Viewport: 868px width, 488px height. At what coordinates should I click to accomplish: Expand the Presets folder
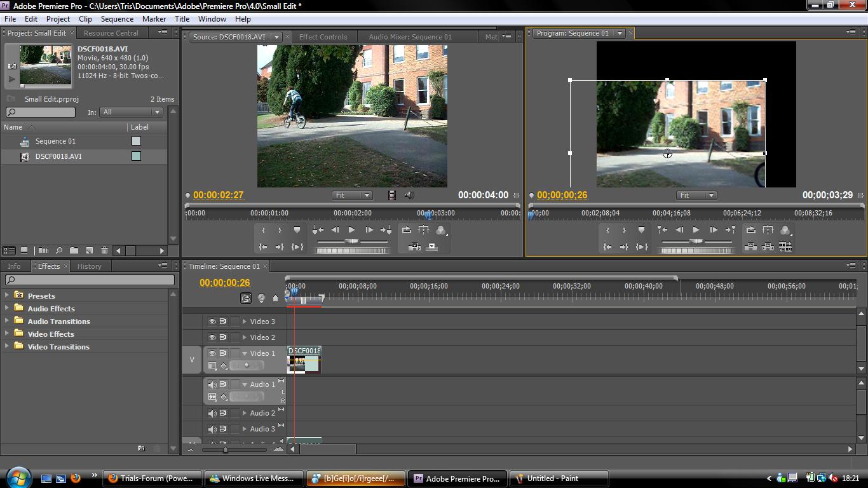pyautogui.click(x=7, y=295)
